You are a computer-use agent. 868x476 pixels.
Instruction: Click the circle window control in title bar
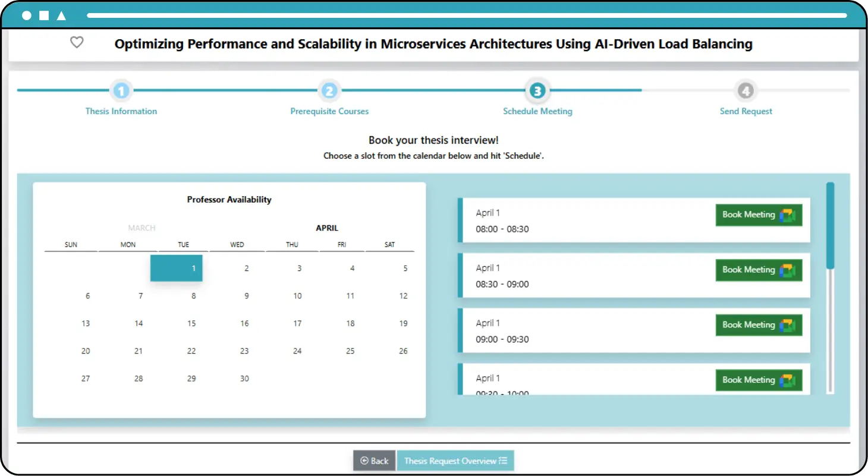26,15
